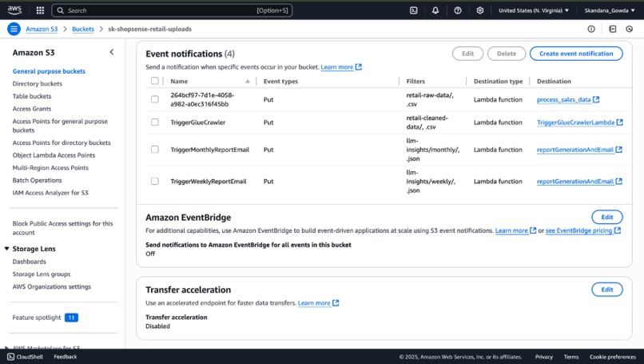The height and width of the screenshot is (364, 644).
Task: Open the process_sales_data Lambda link
Action: click(x=563, y=99)
